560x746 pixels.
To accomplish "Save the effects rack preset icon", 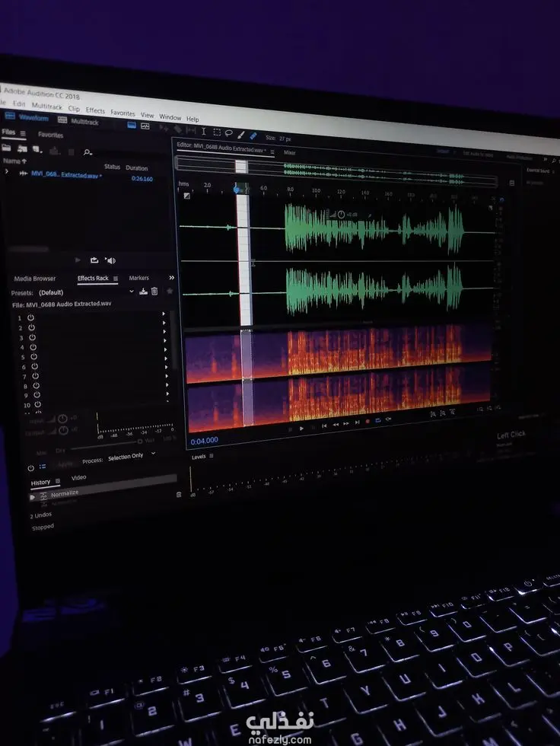I will (143, 291).
